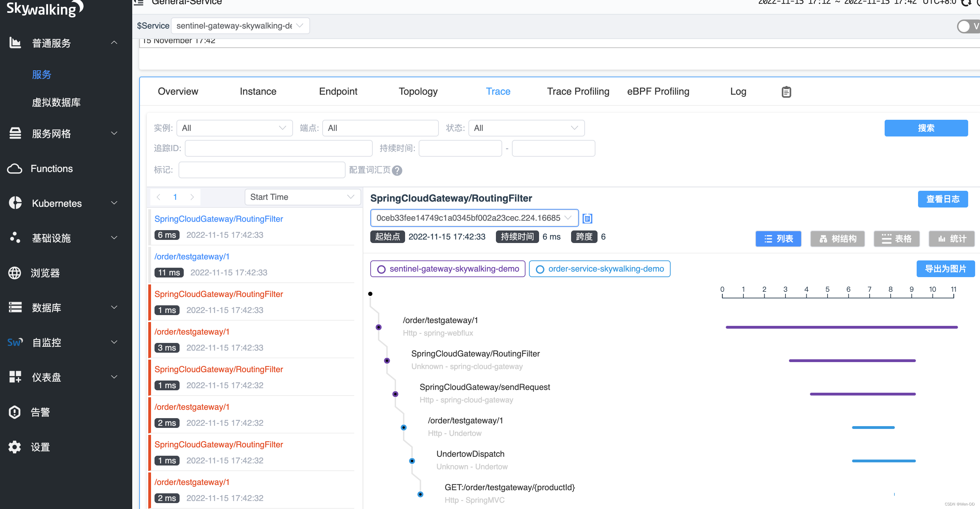Switch to 统计 statistics view
Image resolution: width=980 pixels, height=509 pixels.
(951, 239)
